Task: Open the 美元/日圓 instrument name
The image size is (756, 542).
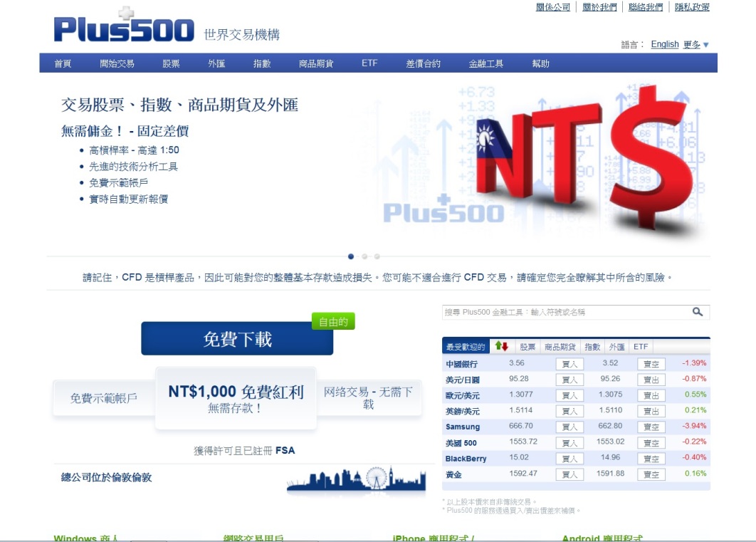Action: pyautogui.click(x=463, y=380)
